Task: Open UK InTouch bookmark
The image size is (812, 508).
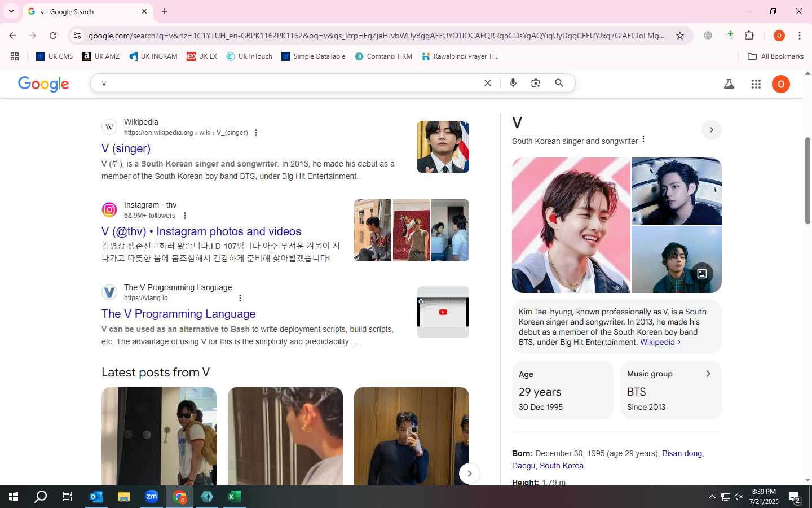Action: click(249, 56)
